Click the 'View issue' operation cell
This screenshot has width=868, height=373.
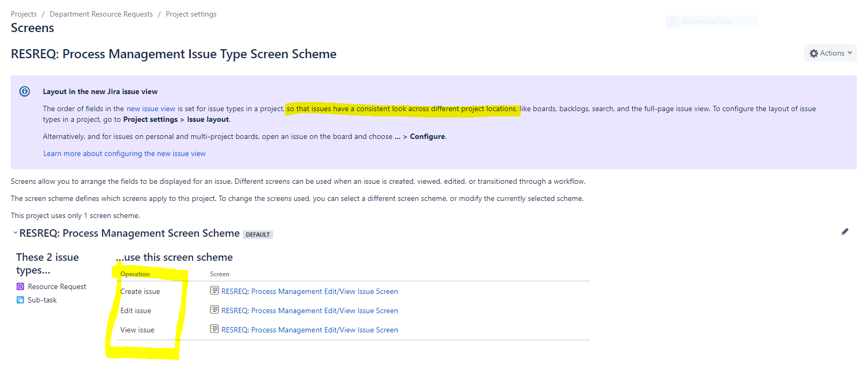coord(137,330)
